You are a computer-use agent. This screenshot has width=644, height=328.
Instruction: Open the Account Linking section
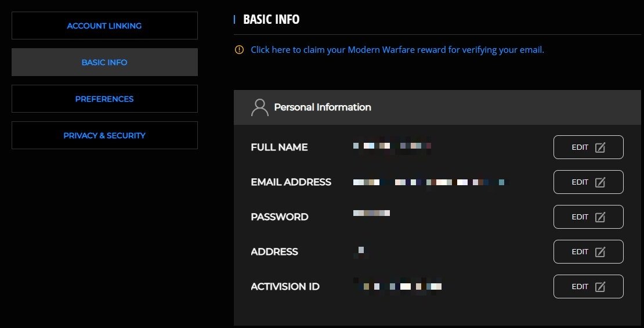[x=104, y=26]
